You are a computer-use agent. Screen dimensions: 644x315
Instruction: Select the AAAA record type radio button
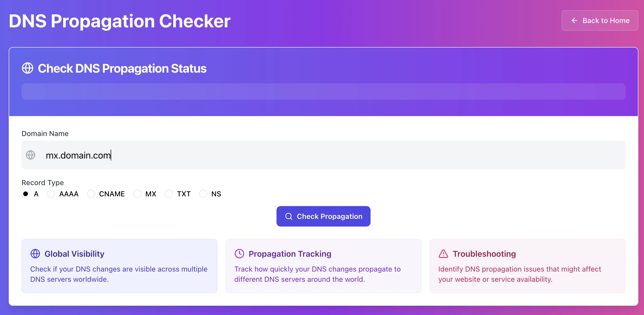pyautogui.click(x=51, y=194)
